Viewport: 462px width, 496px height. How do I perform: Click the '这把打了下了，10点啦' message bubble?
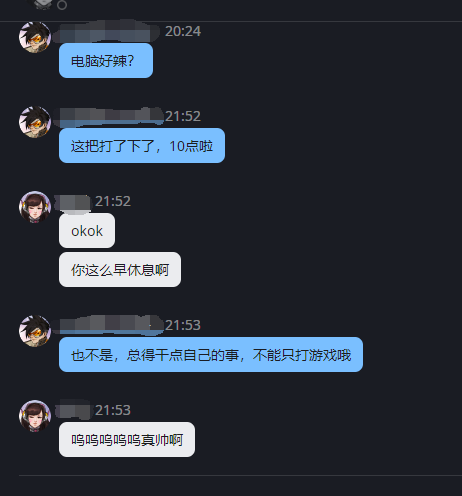(x=142, y=146)
